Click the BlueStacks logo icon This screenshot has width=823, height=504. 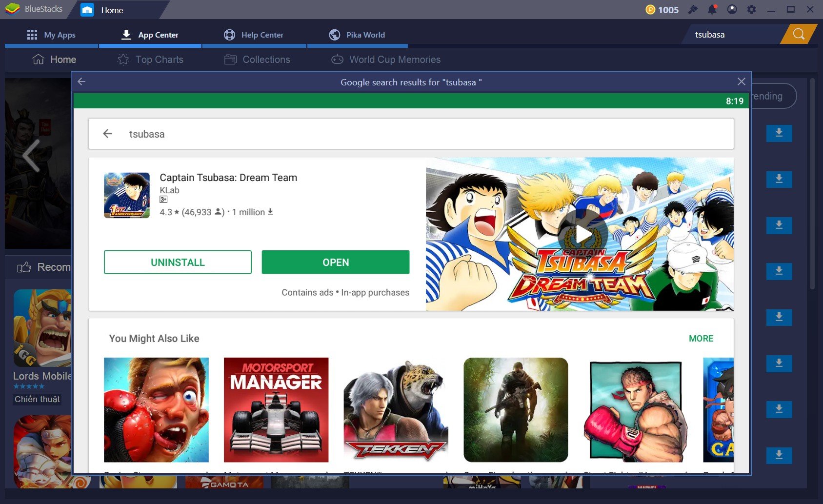12,9
